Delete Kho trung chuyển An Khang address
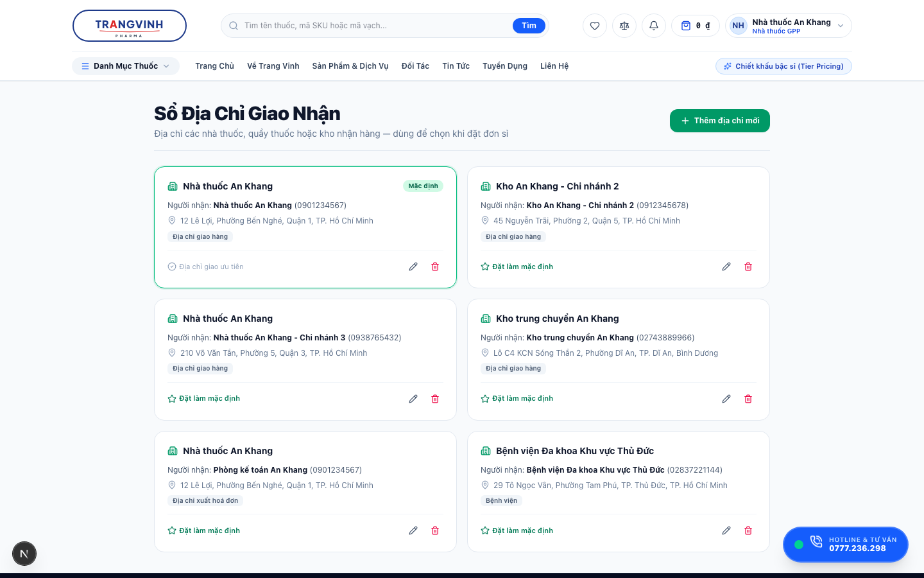The image size is (924, 578). [x=748, y=399]
